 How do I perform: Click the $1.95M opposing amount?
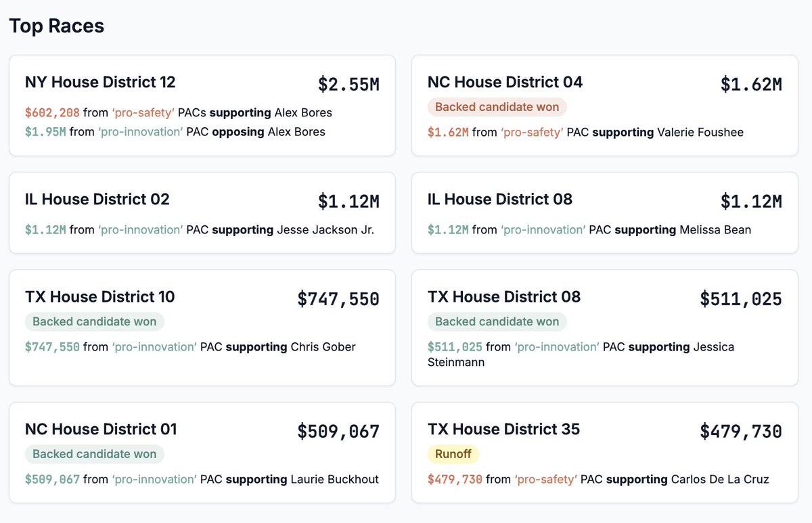pos(45,132)
